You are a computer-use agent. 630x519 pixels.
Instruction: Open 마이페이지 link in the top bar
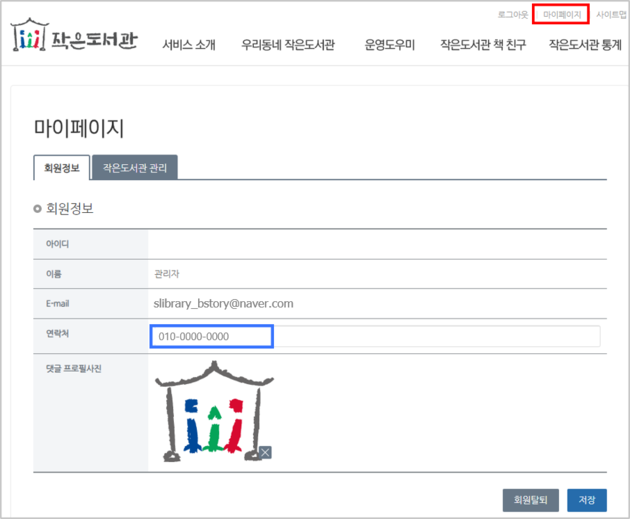[562, 15]
